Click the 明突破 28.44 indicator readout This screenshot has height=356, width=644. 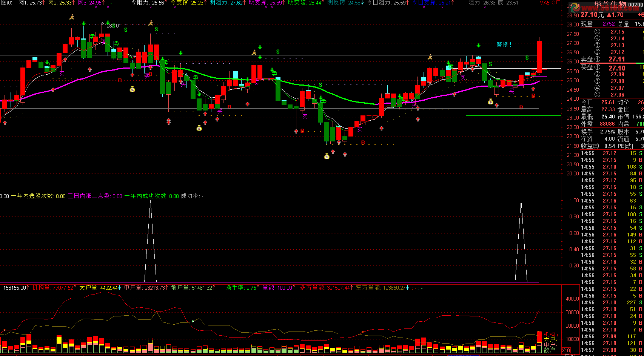click(x=306, y=3)
